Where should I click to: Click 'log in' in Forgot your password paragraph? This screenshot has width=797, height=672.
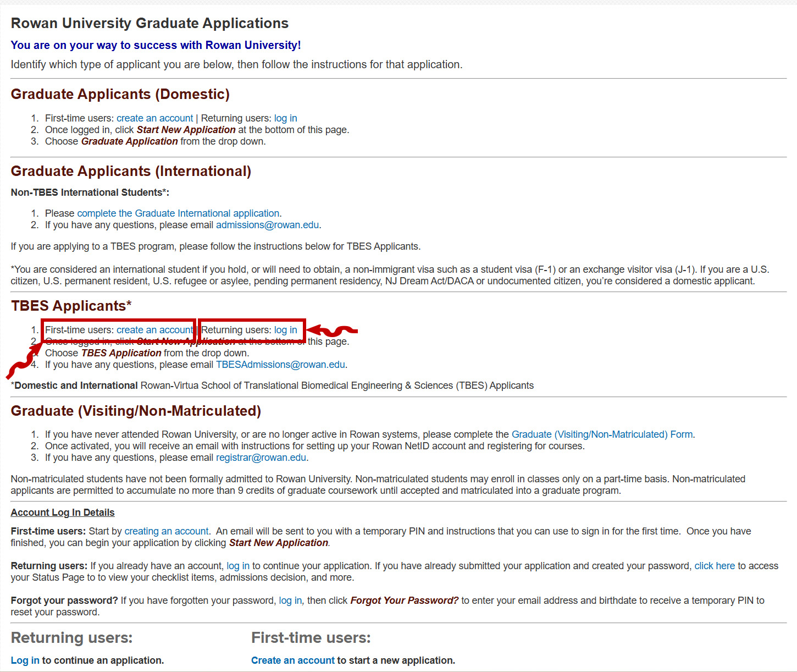tap(290, 601)
